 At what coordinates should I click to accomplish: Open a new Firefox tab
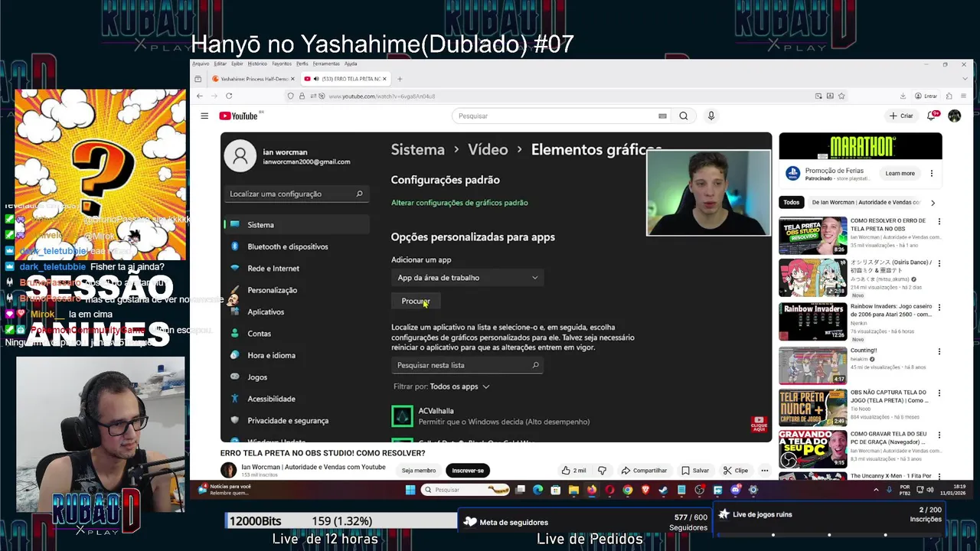point(400,79)
